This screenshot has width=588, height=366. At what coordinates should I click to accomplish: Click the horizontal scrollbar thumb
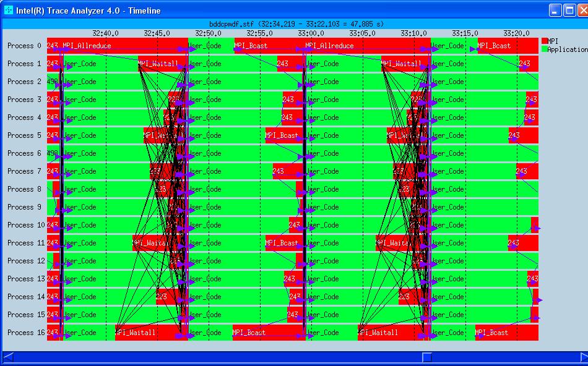[x=426, y=357]
